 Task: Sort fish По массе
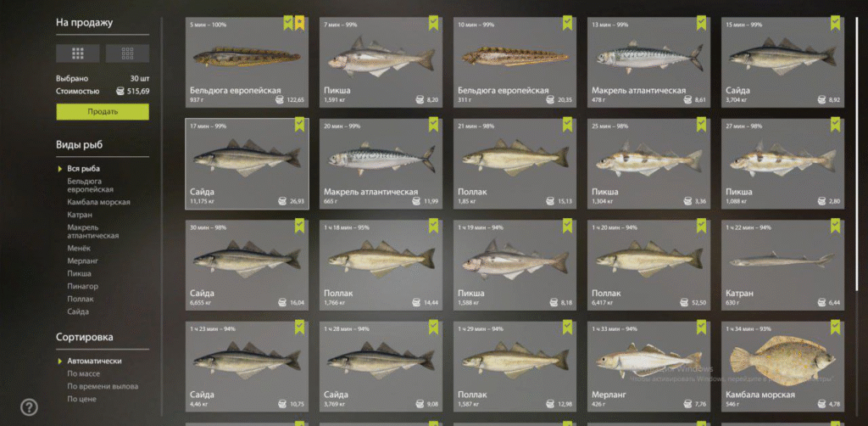[84, 374]
